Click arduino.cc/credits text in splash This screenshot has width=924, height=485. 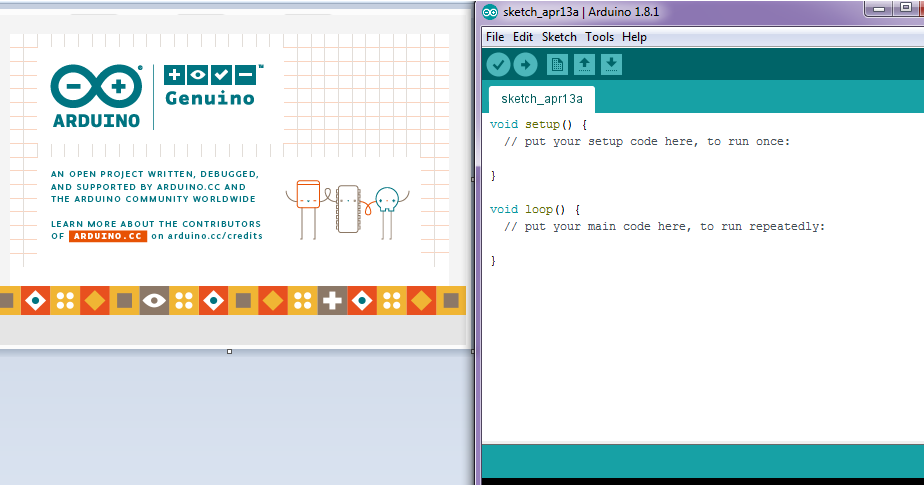(215, 236)
